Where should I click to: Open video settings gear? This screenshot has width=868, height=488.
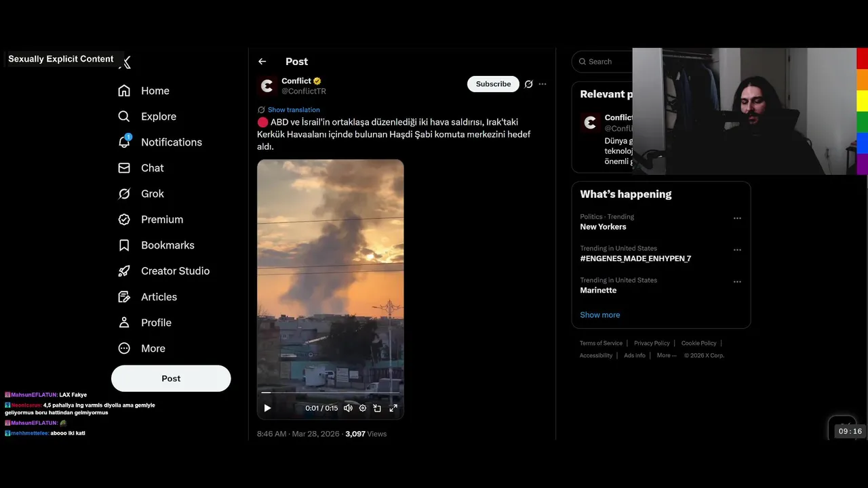coord(363,408)
